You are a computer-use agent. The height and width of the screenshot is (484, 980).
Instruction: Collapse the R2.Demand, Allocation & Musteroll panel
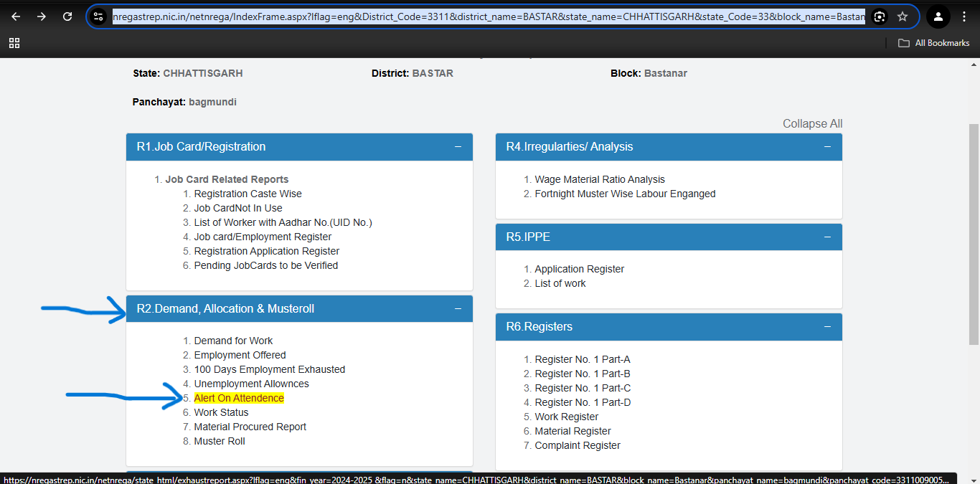pyautogui.click(x=458, y=309)
